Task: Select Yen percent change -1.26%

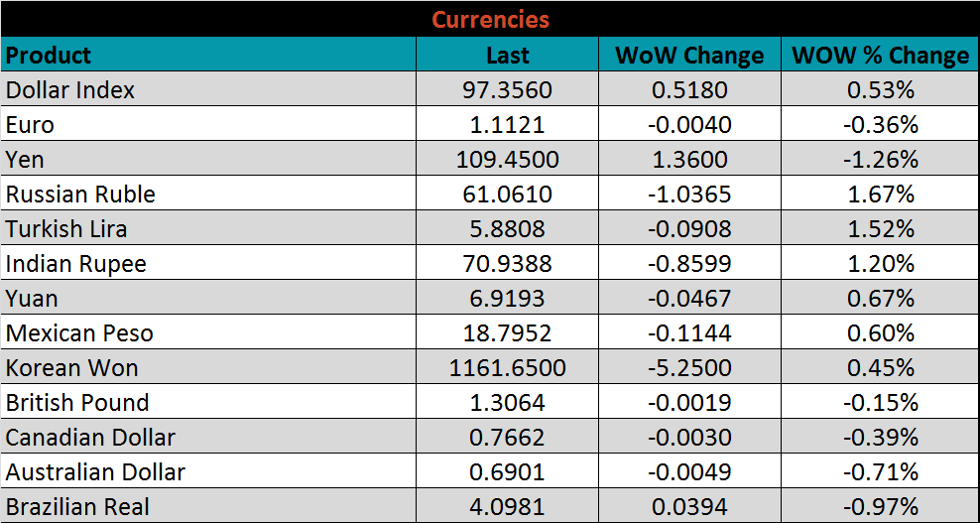Action: pyautogui.click(x=880, y=160)
